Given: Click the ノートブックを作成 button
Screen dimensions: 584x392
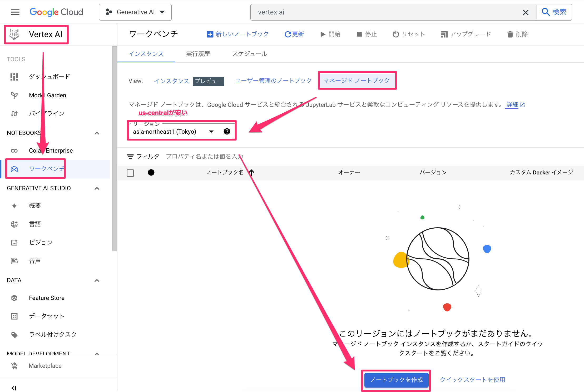Looking at the screenshot, I should tap(396, 380).
